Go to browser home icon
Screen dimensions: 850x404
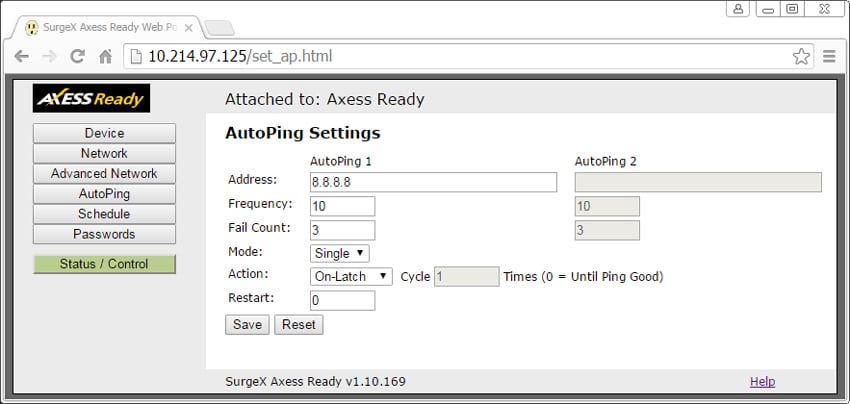[x=106, y=56]
